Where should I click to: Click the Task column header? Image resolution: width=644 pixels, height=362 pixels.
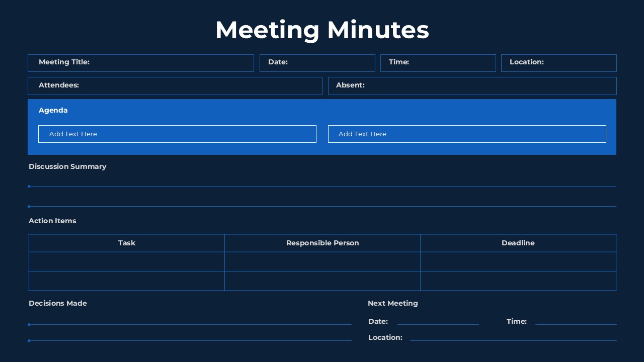click(x=126, y=243)
